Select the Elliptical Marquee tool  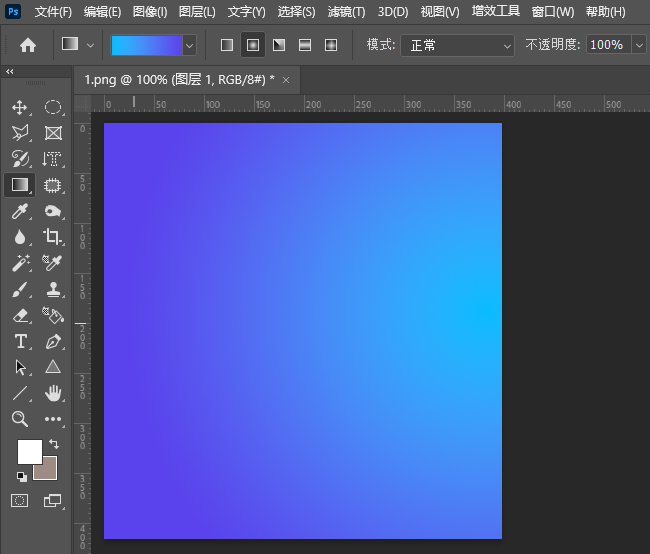[53, 107]
